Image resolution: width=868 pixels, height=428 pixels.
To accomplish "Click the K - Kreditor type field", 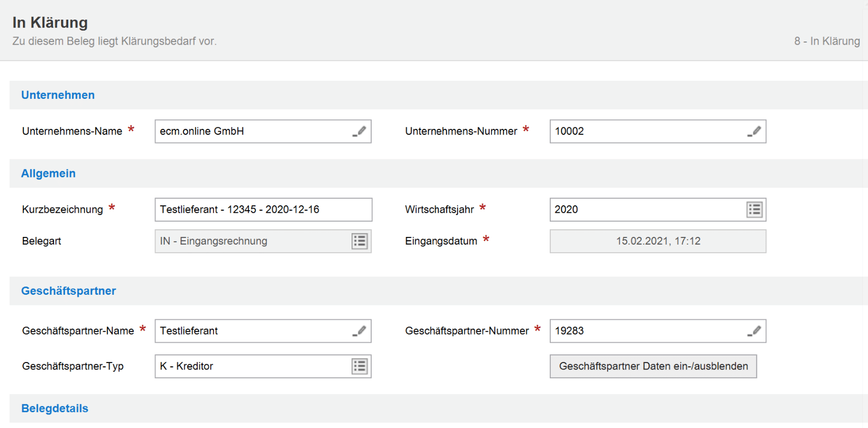I will click(251, 366).
